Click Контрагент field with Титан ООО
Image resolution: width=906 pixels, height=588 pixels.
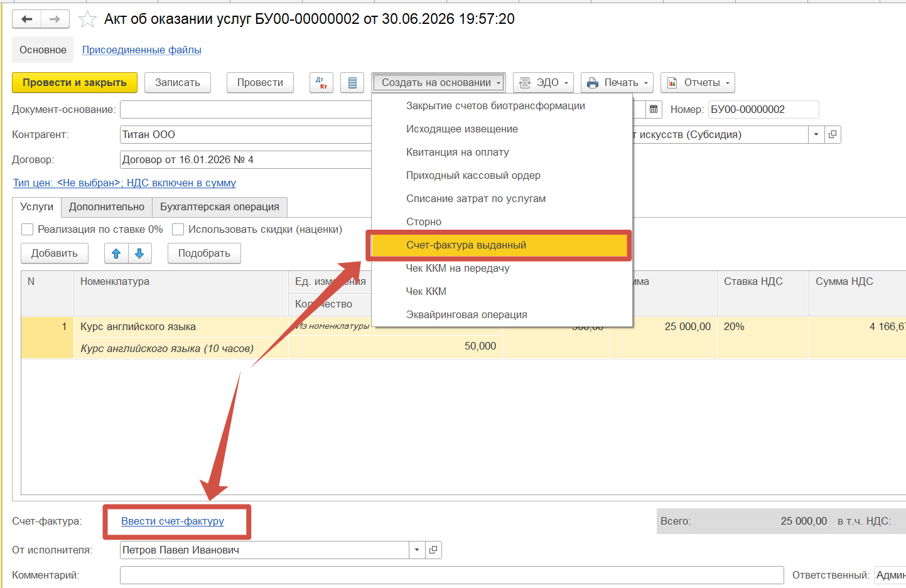point(245,134)
